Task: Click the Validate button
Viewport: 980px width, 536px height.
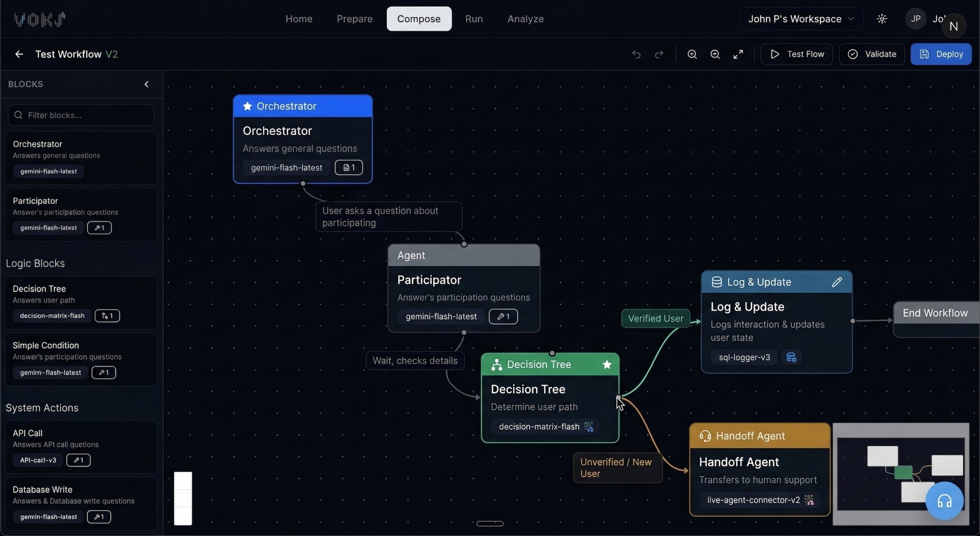Action: coord(871,54)
